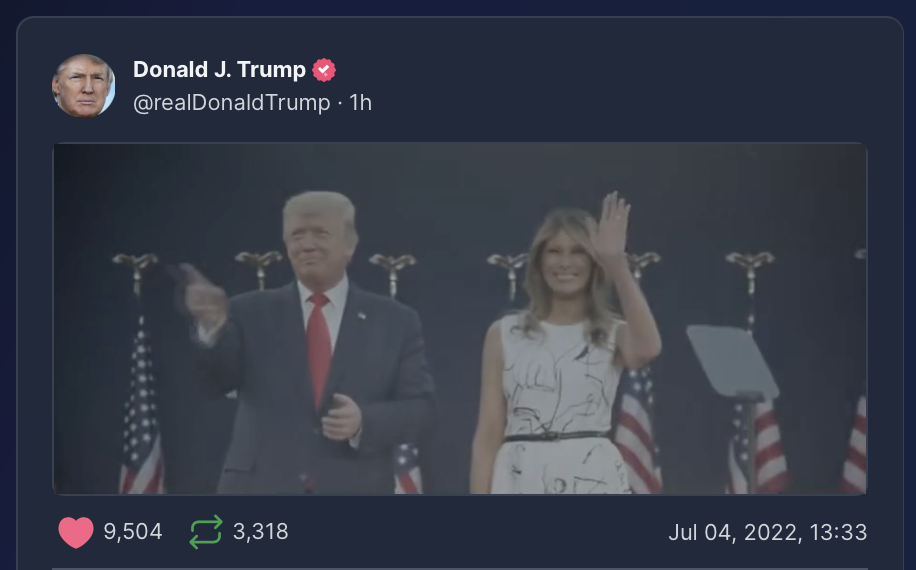916x570 pixels.
Task: Click the waving raised hand in photo
Action: pos(612,225)
